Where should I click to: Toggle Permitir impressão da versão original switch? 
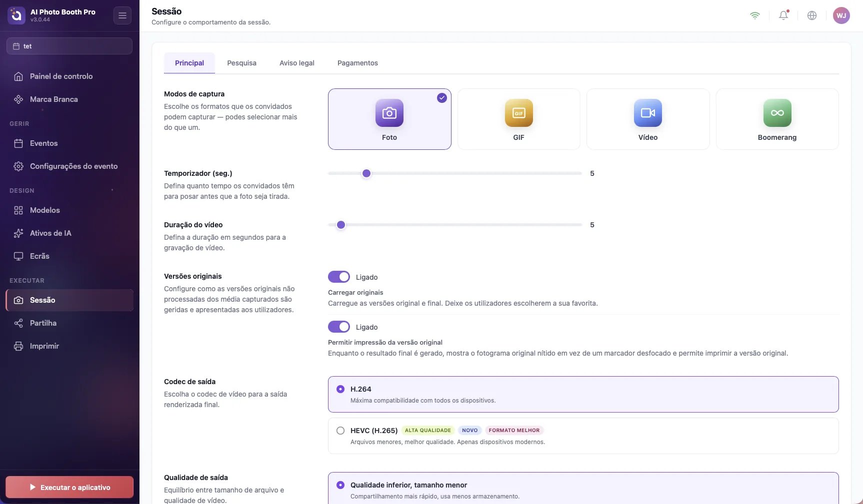click(339, 327)
